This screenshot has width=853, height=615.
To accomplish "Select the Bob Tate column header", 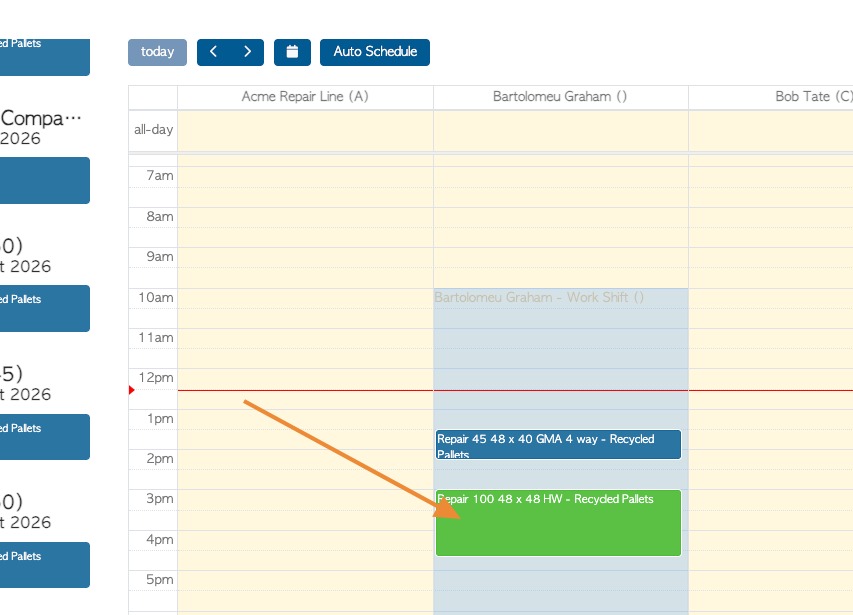I will click(770, 97).
